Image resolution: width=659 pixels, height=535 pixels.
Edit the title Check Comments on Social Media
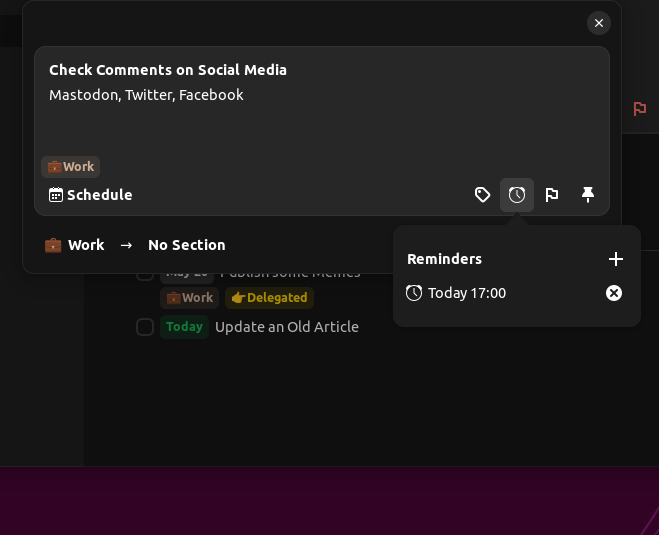168,70
